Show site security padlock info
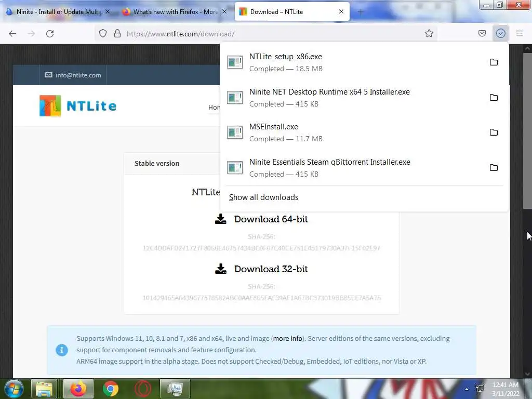This screenshot has height=399, width=532. pyautogui.click(x=117, y=33)
